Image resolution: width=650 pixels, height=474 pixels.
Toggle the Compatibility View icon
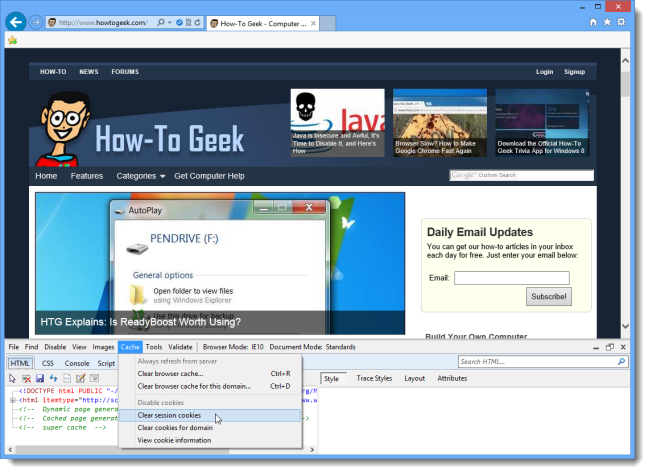point(188,22)
